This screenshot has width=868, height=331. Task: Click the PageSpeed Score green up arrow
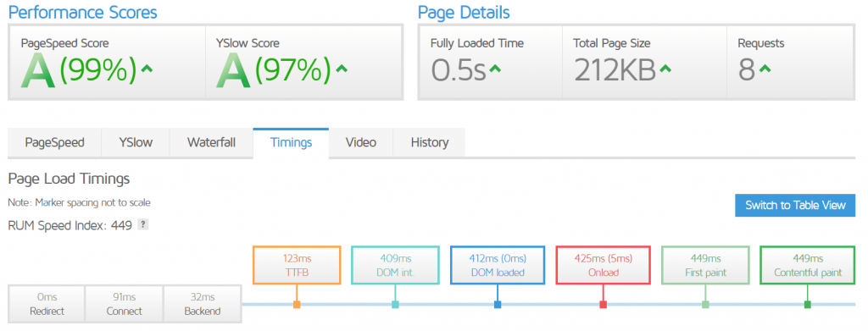147,69
